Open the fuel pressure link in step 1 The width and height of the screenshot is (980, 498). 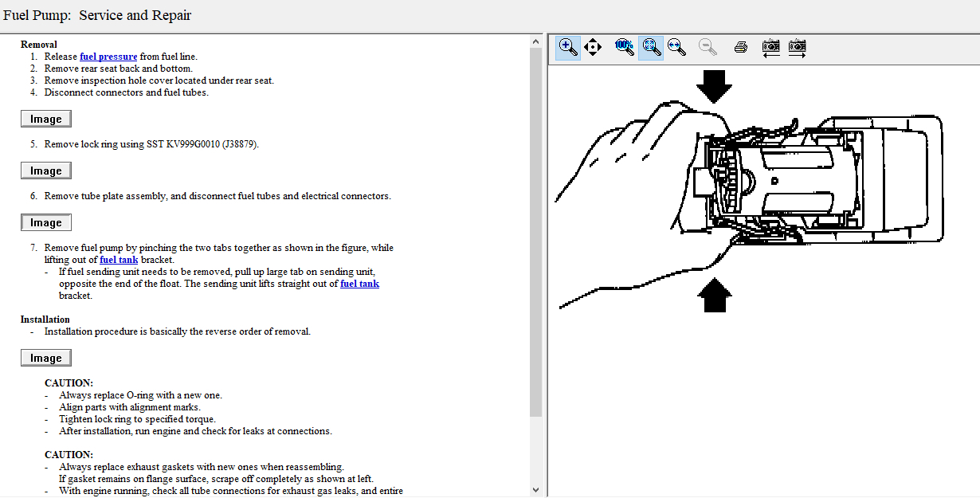tap(108, 57)
